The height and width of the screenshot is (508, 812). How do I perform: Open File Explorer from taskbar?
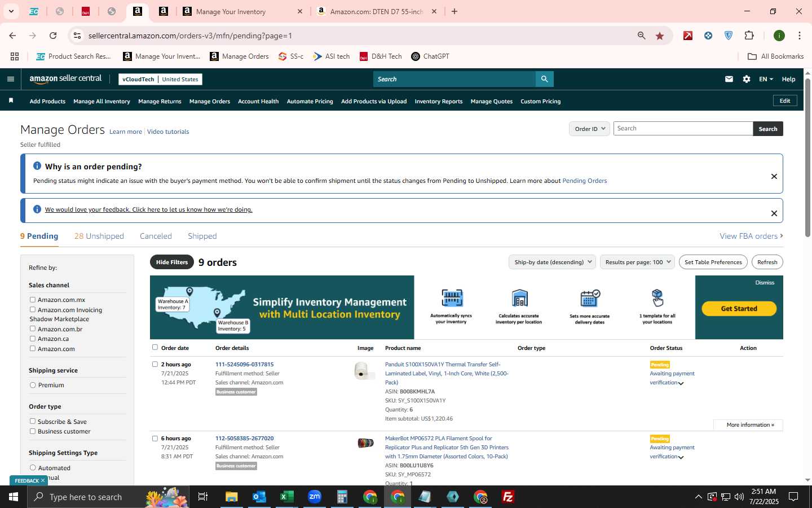232,497
